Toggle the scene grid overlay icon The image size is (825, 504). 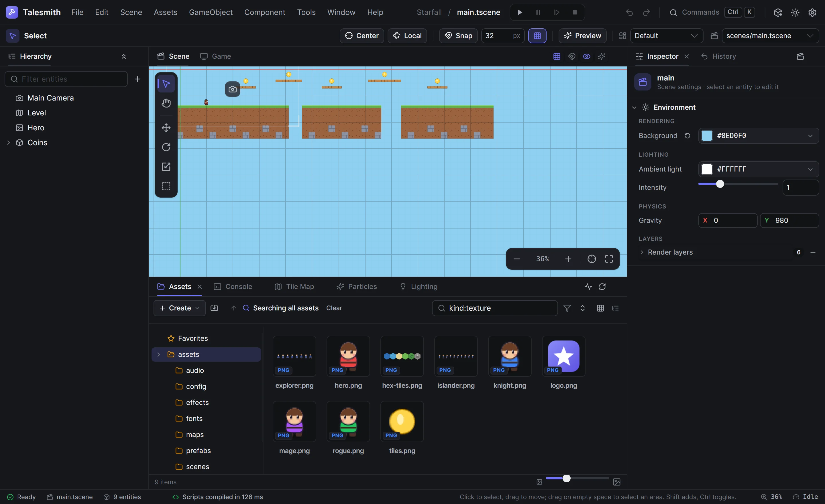coord(557,56)
